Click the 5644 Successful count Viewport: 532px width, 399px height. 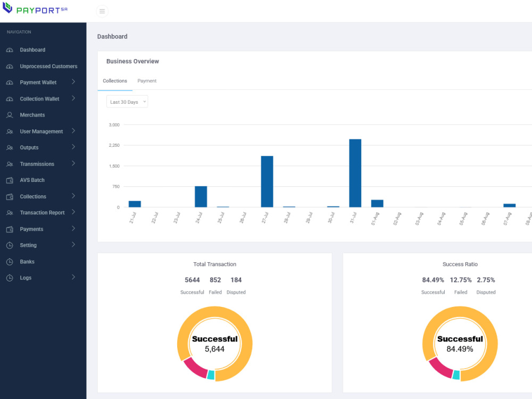(x=192, y=280)
